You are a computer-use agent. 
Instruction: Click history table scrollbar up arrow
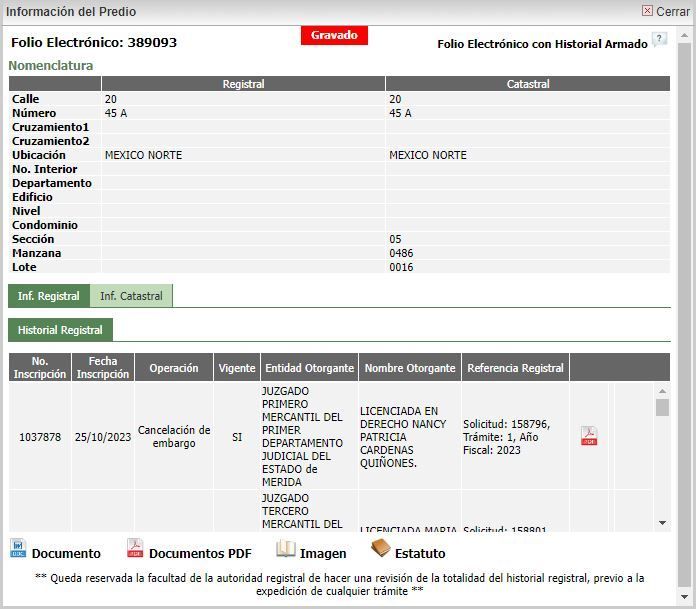(662, 391)
